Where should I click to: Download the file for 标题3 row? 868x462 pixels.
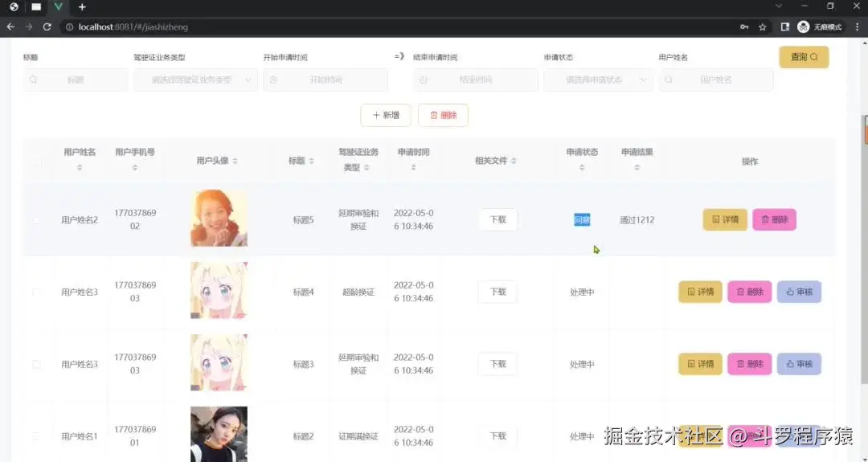coord(497,364)
